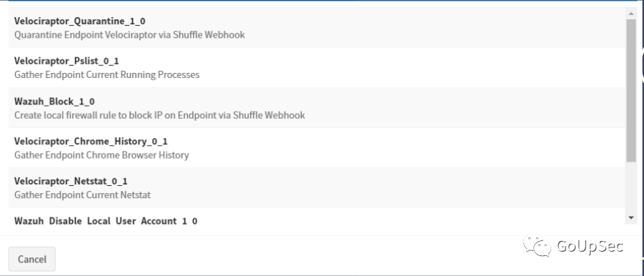Screen dimensions: 644x276
Task: Click scrollbar track below the thumb
Action: (x=631, y=187)
